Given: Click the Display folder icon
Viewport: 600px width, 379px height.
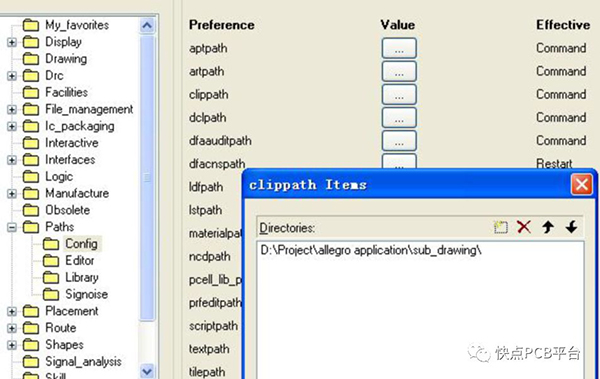Looking at the screenshot, I should click(x=31, y=42).
